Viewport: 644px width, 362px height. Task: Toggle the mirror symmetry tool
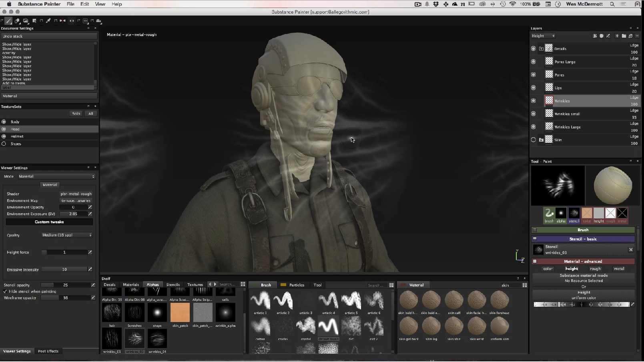click(x=63, y=21)
